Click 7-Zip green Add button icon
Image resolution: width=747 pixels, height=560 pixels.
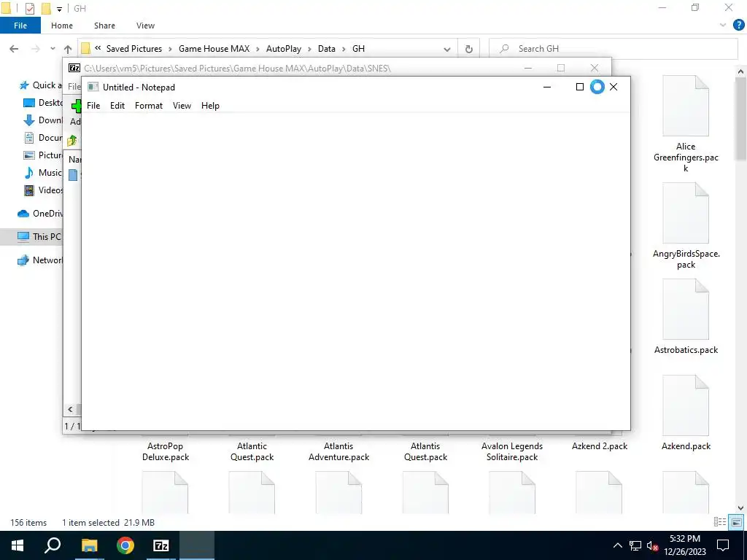(76, 106)
